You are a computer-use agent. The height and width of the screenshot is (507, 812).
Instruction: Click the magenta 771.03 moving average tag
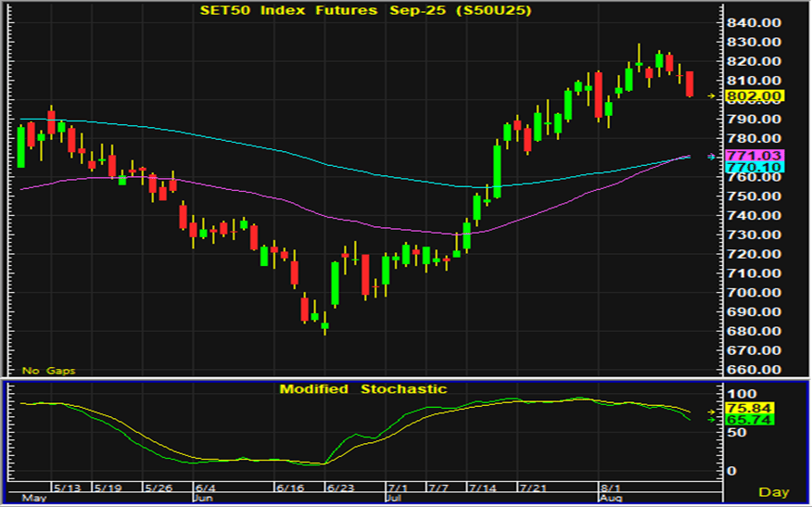click(x=755, y=154)
